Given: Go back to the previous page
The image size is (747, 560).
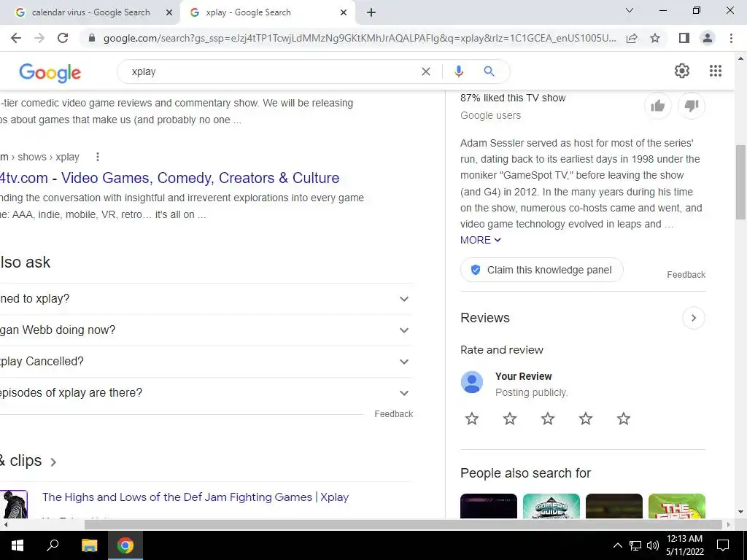Looking at the screenshot, I should pyautogui.click(x=16, y=38).
